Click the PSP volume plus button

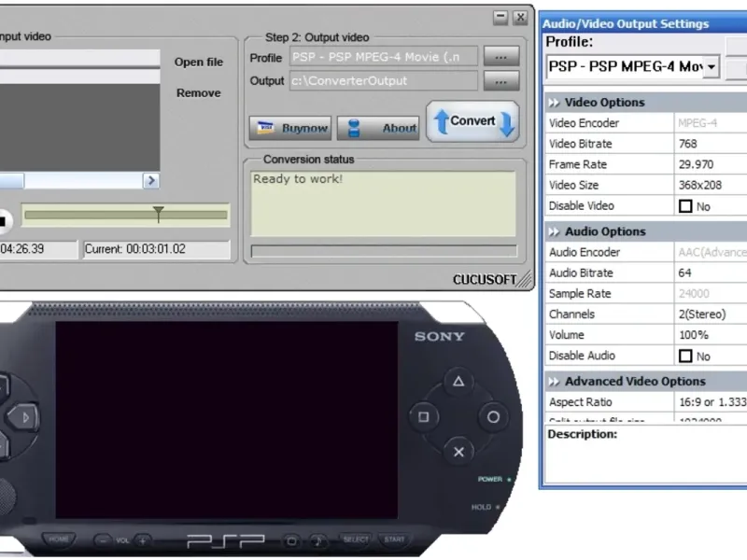pos(143,540)
